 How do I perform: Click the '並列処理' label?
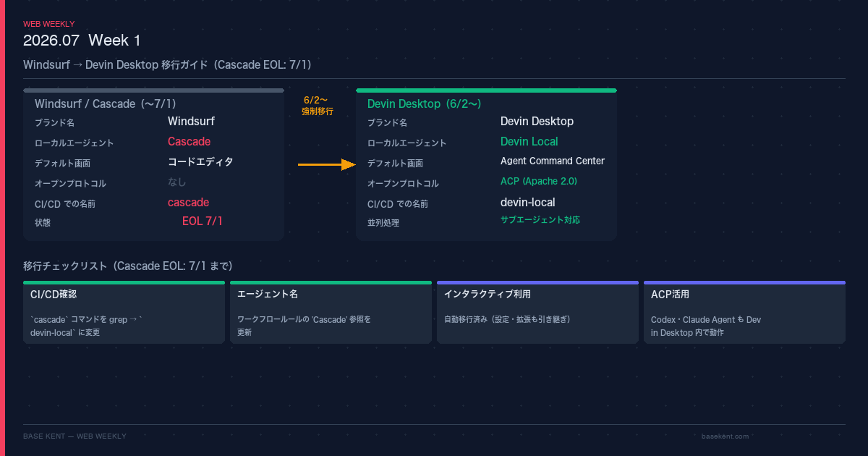point(383,223)
